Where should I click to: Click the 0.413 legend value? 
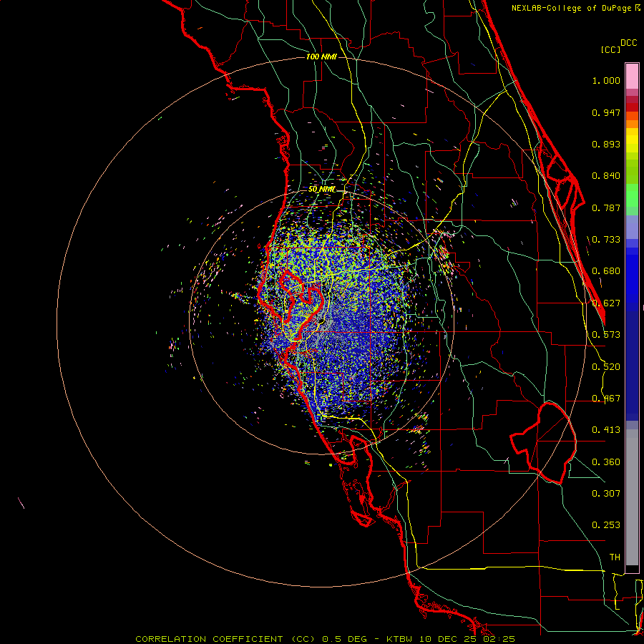[606, 430]
